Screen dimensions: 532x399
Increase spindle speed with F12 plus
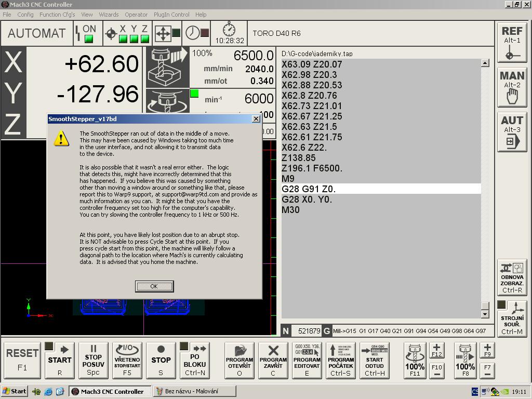436,351
